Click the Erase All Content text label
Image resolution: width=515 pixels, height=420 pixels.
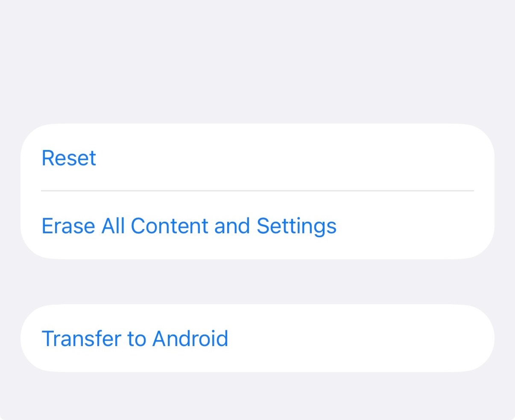click(189, 226)
